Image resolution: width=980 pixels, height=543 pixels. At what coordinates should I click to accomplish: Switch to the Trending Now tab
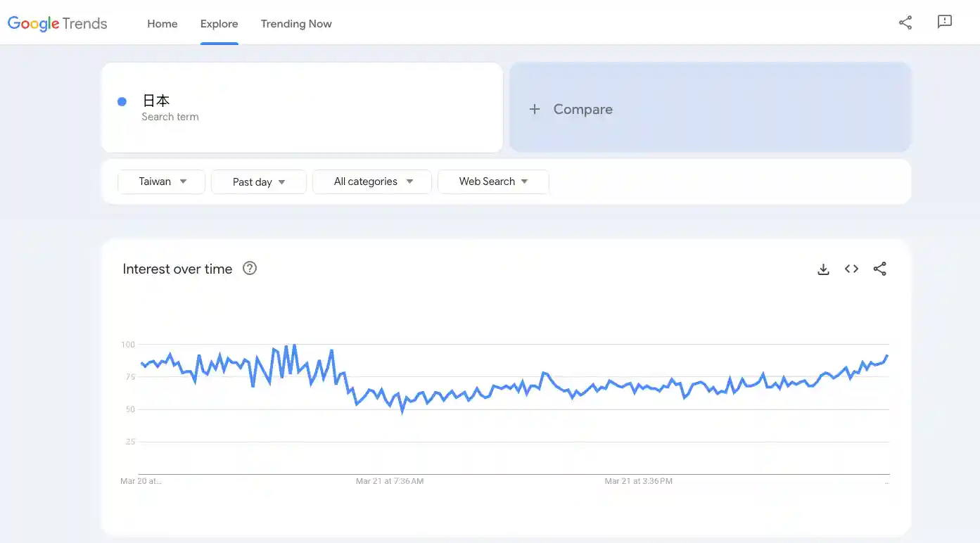click(x=296, y=24)
